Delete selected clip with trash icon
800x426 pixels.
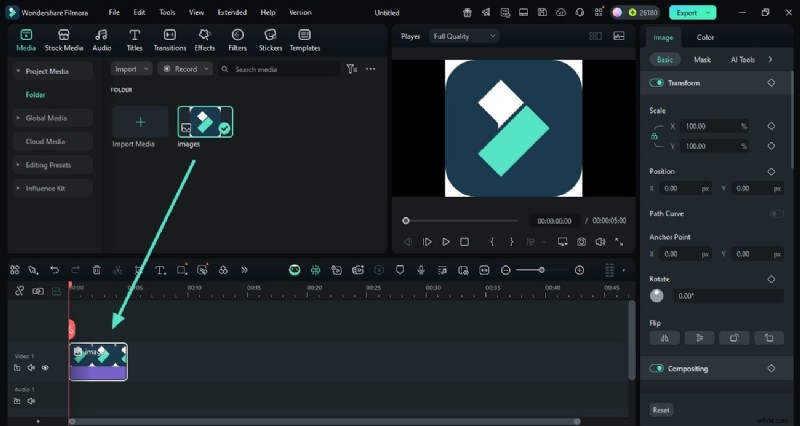click(96, 270)
